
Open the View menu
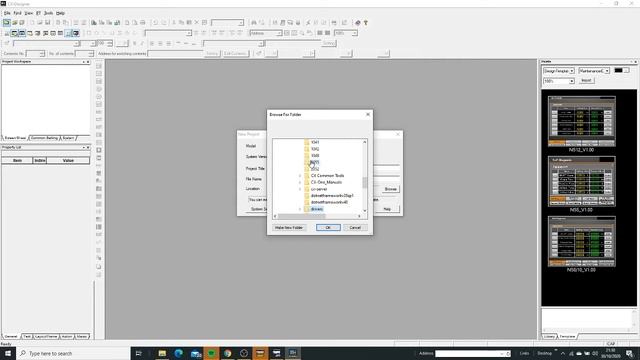pyautogui.click(x=29, y=13)
